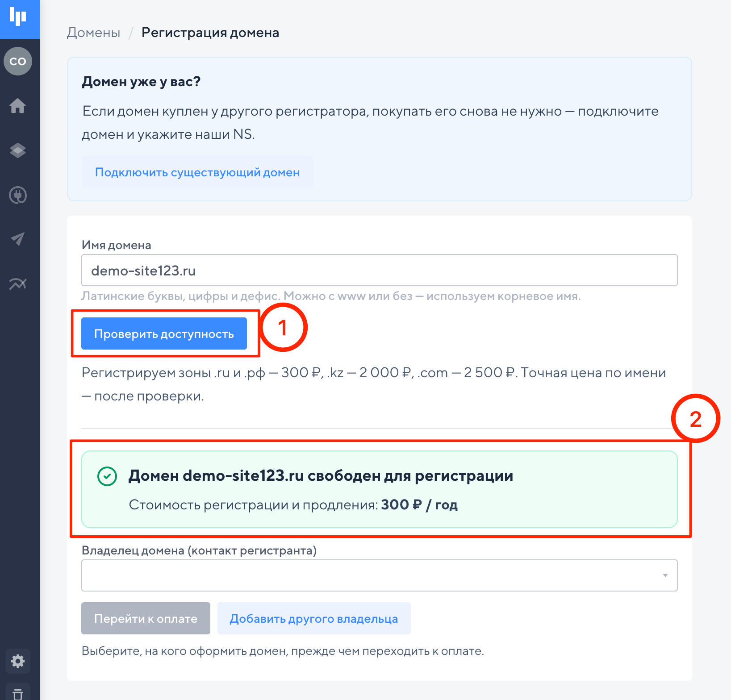The height and width of the screenshot is (700, 731).
Task: Open the paper plane icon in the sidebar
Action: tap(18, 239)
